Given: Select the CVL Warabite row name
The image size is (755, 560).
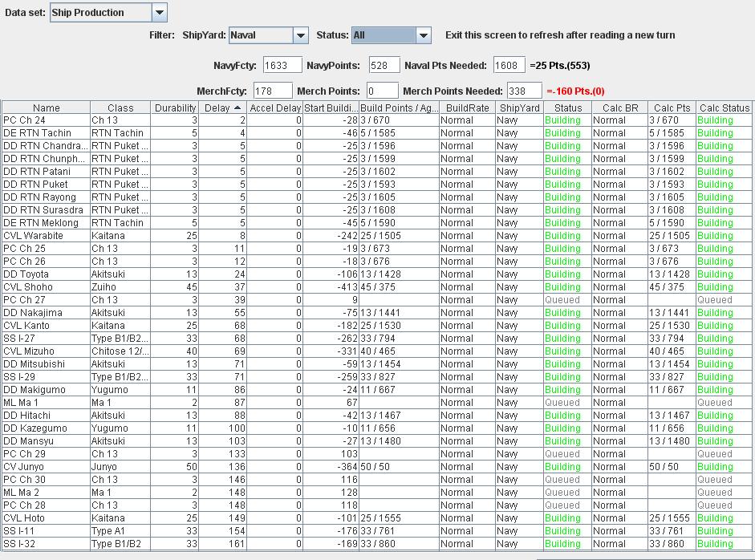Looking at the screenshot, I should pyautogui.click(x=33, y=236).
